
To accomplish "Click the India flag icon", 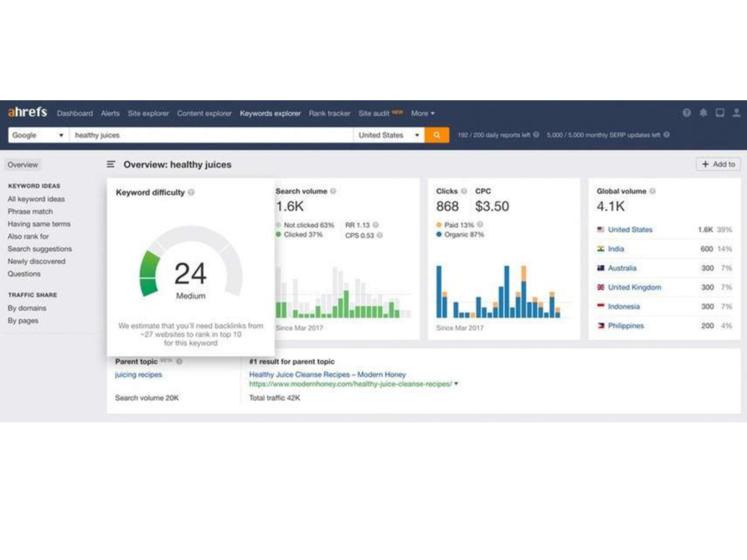I will (x=601, y=249).
